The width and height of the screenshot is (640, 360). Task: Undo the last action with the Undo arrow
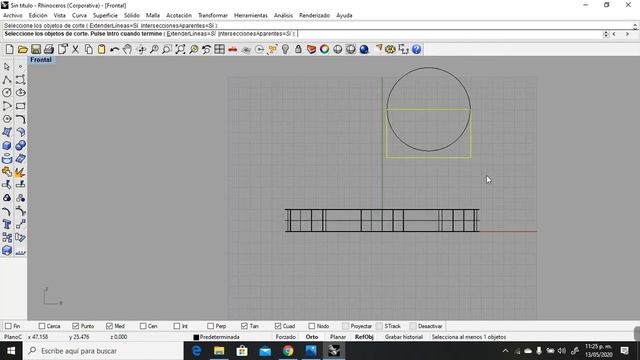[x=114, y=49]
